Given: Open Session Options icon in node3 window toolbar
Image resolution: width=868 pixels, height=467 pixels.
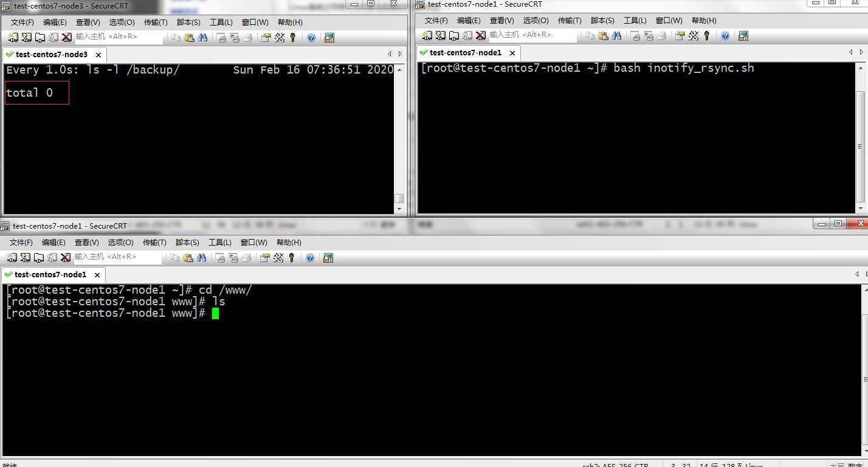Looking at the screenshot, I should [266, 38].
